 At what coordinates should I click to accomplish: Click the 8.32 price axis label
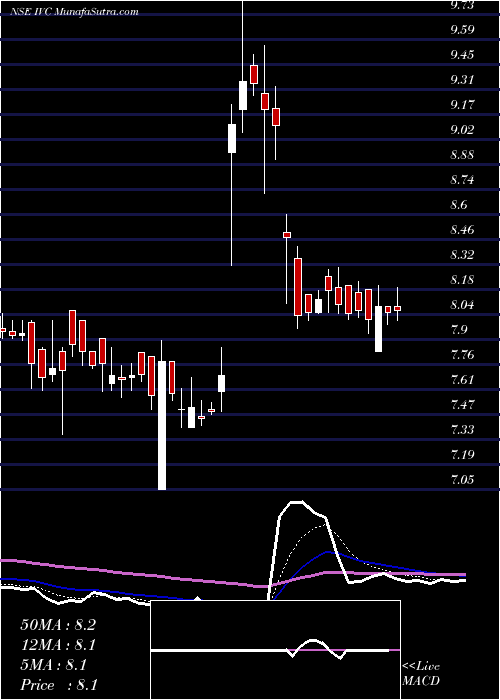(463, 255)
